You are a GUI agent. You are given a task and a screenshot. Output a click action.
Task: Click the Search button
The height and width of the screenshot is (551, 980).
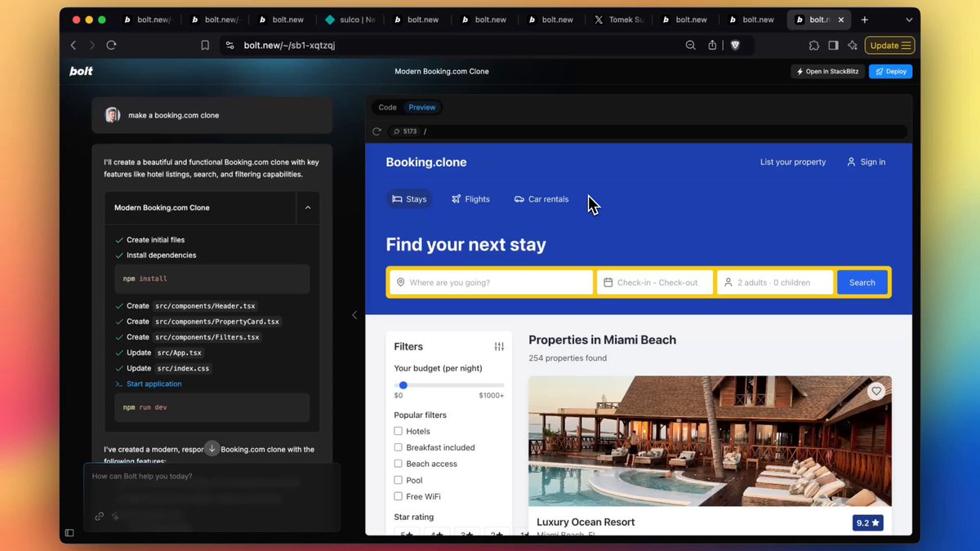pos(862,282)
